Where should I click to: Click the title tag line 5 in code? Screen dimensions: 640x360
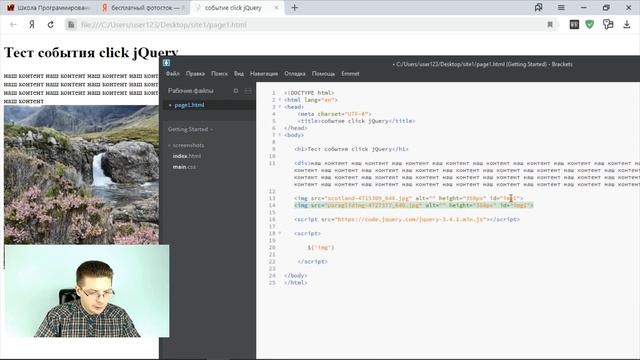pyautogui.click(x=356, y=121)
